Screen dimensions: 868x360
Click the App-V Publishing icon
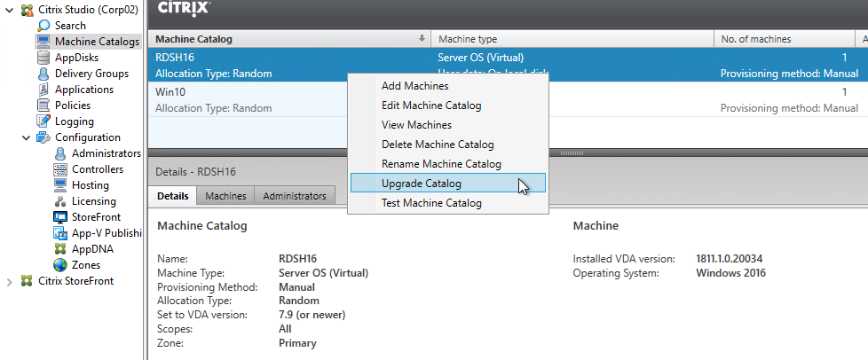click(60, 233)
